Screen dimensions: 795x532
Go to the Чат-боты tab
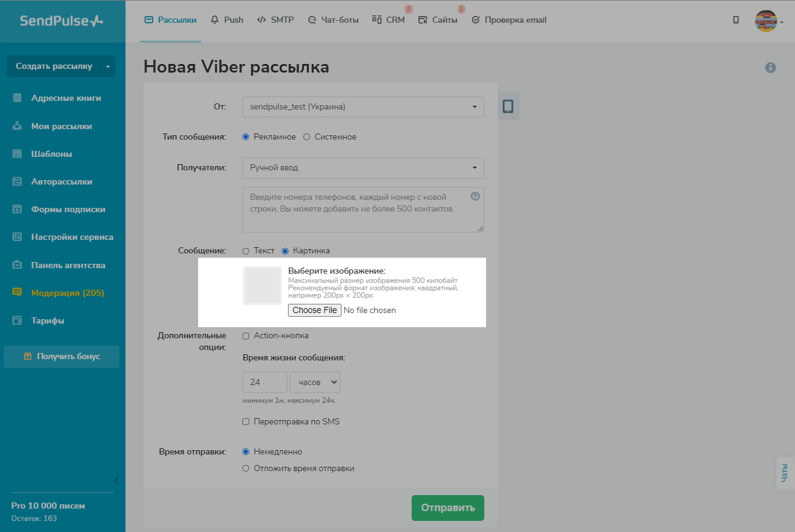click(x=333, y=20)
